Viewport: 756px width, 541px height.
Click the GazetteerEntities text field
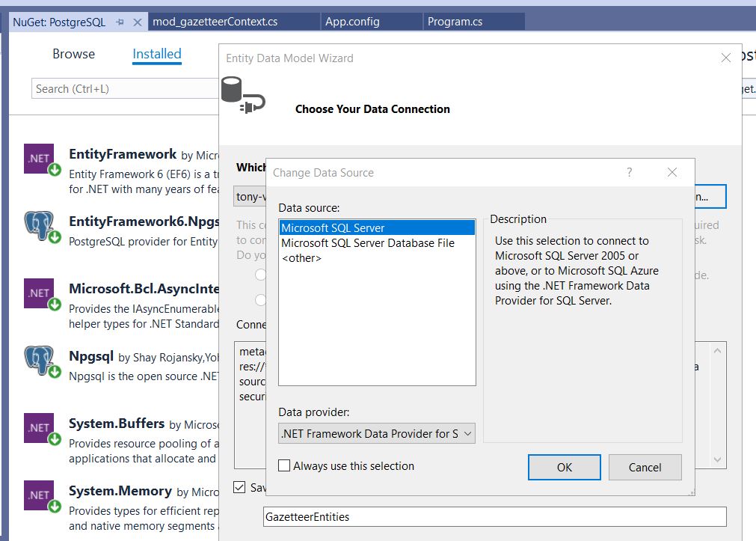(495, 517)
